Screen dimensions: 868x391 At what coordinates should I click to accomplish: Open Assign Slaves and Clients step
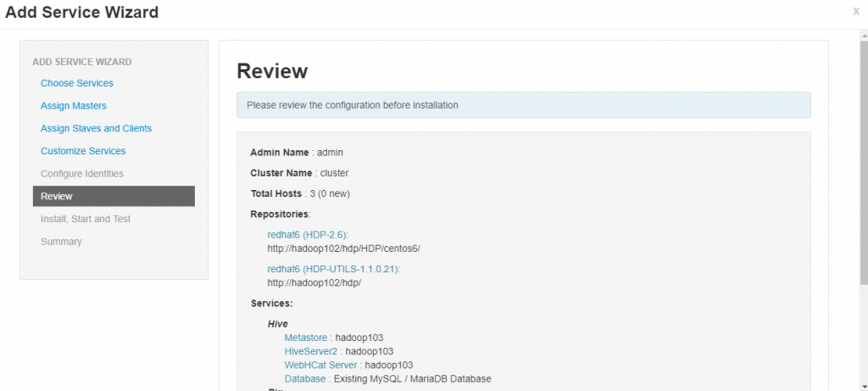[x=96, y=128]
